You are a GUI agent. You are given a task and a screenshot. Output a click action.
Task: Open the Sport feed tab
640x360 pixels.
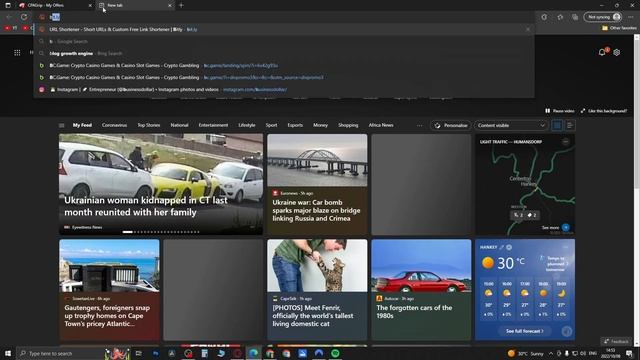271,125
